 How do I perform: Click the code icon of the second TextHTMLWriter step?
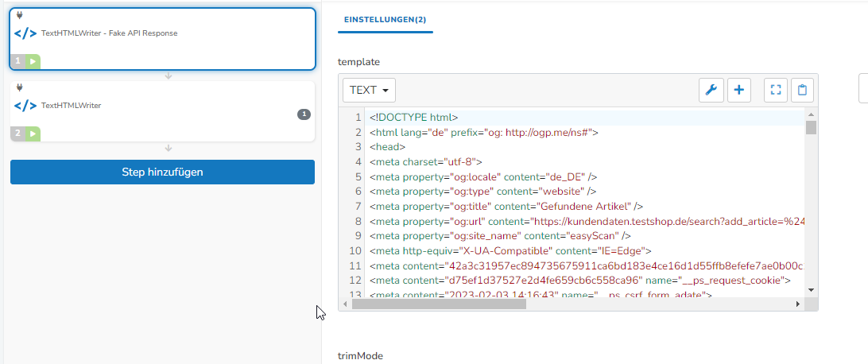click(x=25, y=105)
